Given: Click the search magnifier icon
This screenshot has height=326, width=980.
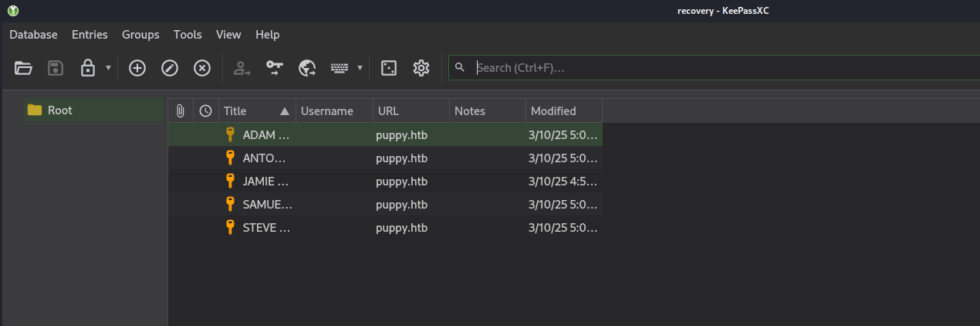Looking at the screenshot, I should click(x=460, y=68).
